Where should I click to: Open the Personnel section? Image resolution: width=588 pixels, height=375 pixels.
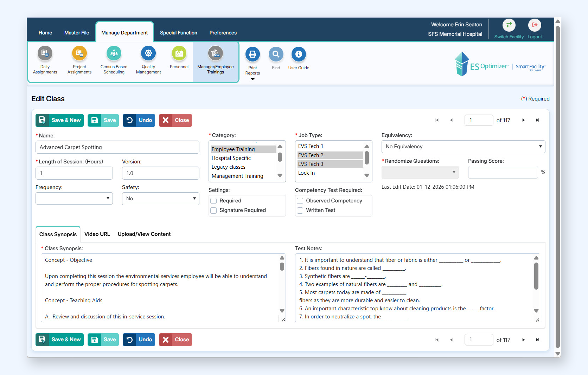click(x=179, y=54)
